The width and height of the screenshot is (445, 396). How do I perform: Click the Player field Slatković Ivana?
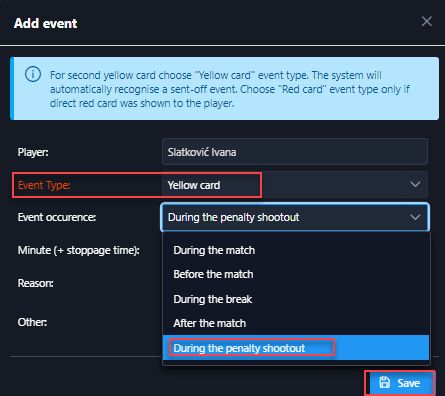[295, 152]
